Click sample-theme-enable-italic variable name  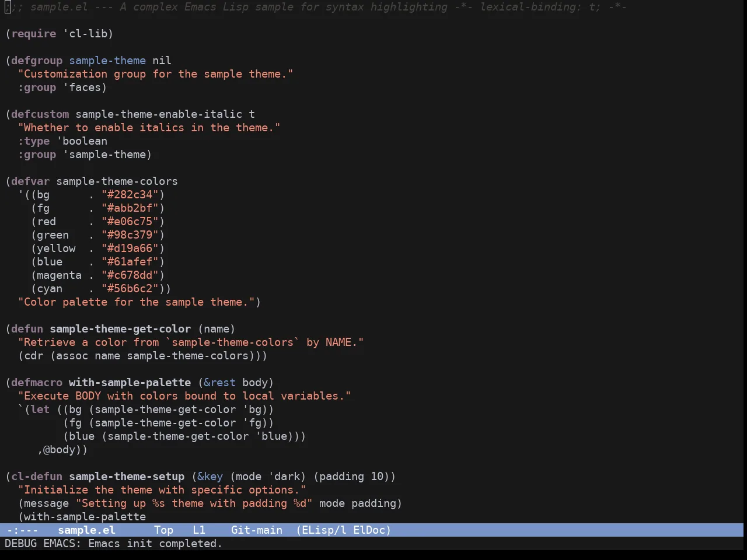(159, 114)
